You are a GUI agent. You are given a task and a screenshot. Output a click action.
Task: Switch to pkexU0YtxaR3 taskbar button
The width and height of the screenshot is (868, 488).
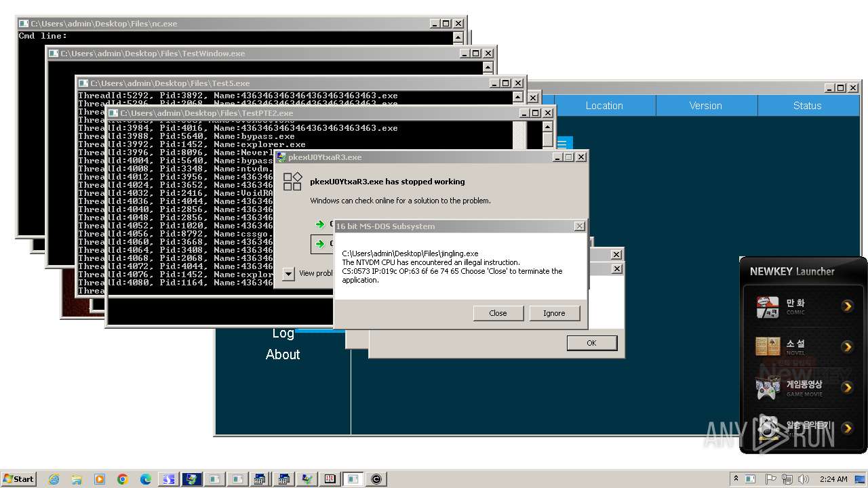(x=192, y=479)
